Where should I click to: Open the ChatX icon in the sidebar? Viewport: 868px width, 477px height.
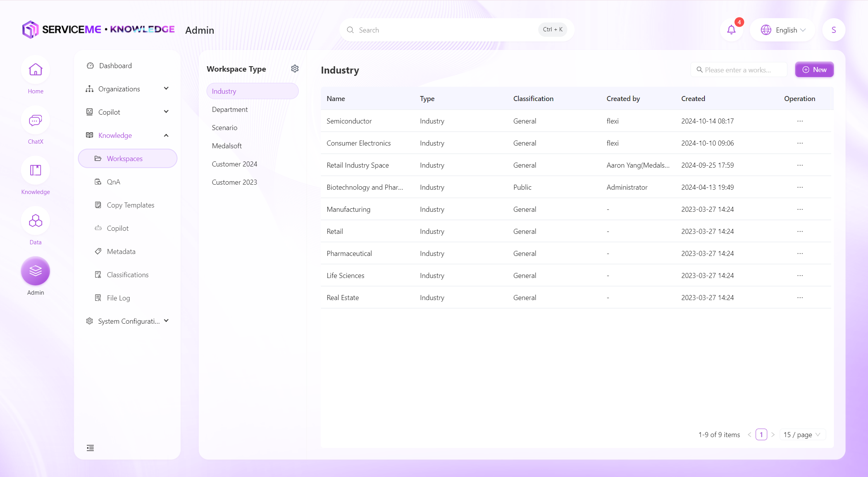35,120
